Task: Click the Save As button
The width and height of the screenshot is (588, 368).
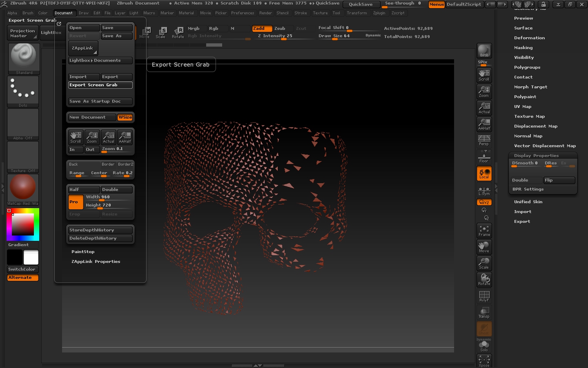Action: pyautogui.click(x=117, y=36)
